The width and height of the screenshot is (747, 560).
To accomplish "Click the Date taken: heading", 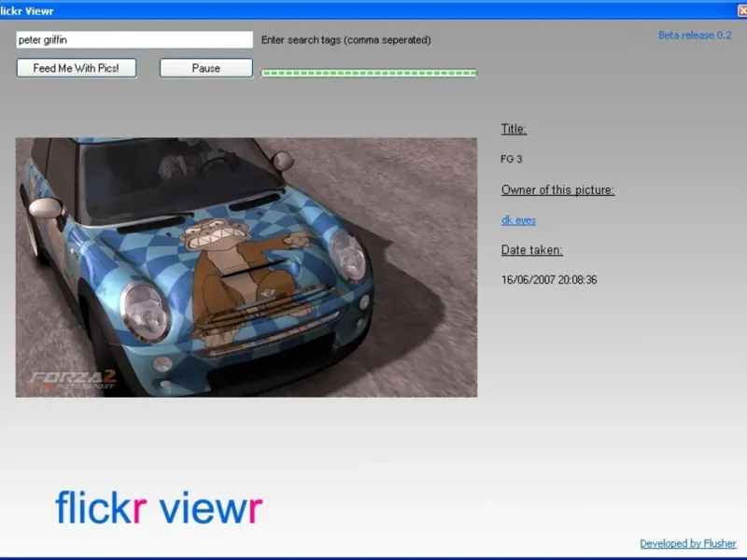I will pos(531,250).
